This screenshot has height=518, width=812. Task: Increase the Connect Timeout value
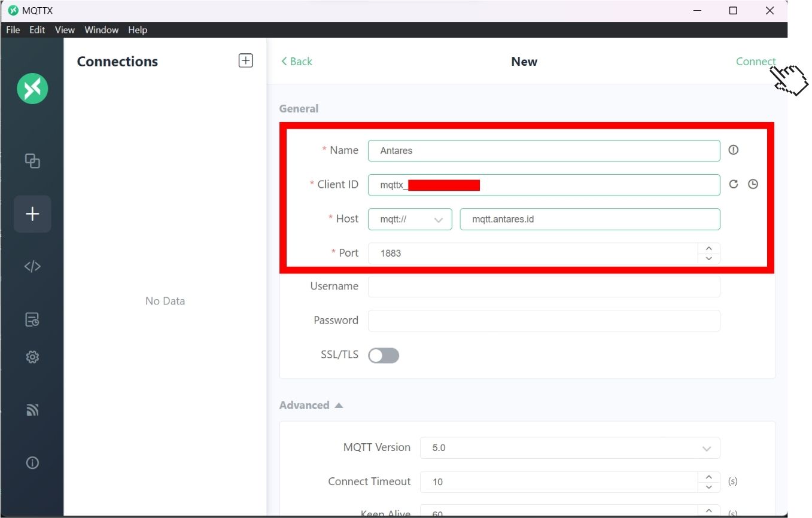[709, 477]
